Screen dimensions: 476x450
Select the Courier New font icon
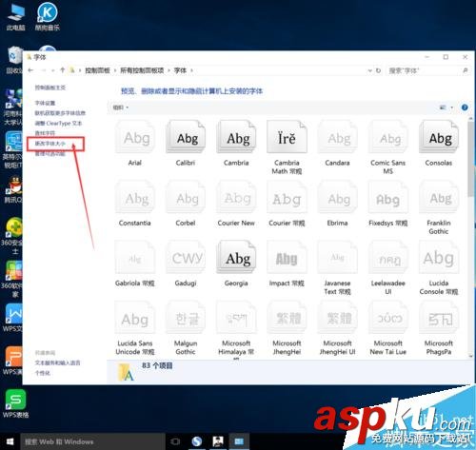(236, 197)
